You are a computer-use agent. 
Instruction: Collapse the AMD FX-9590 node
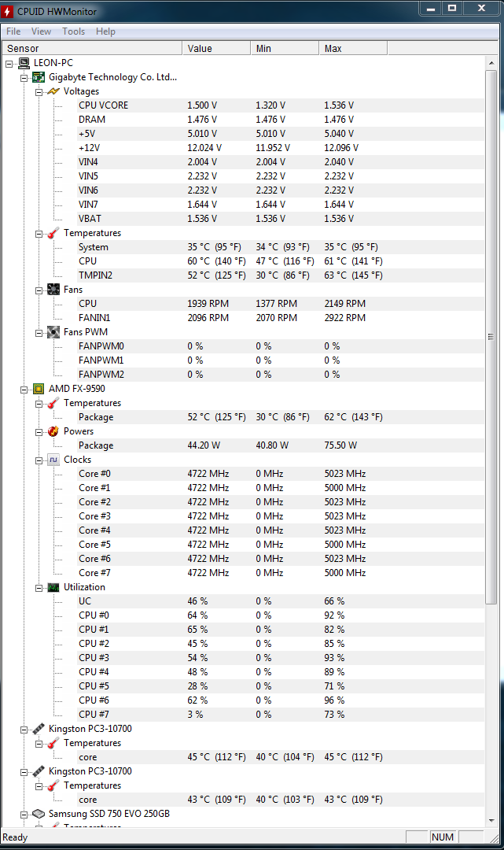coord(24,389)
